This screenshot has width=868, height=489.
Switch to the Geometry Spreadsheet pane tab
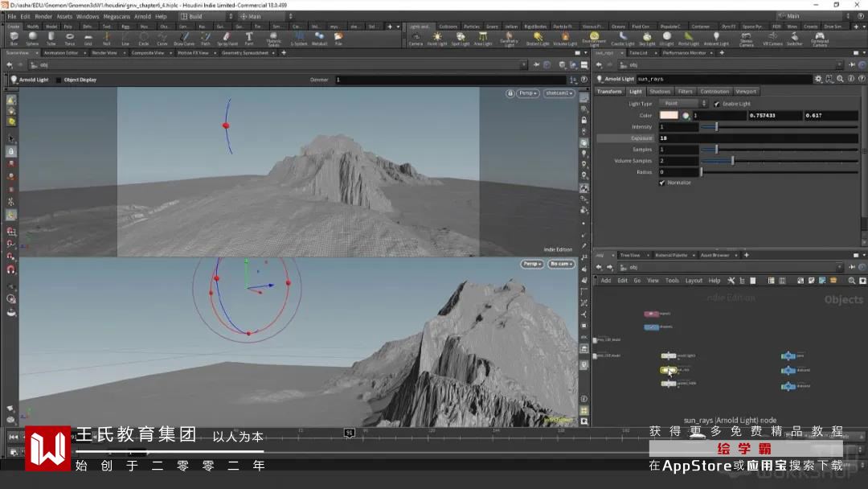245,52
